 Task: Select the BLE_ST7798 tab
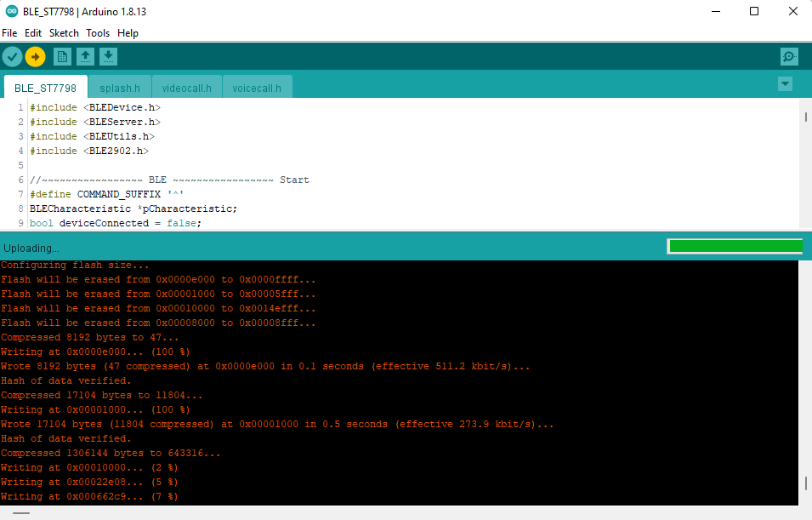45,87
